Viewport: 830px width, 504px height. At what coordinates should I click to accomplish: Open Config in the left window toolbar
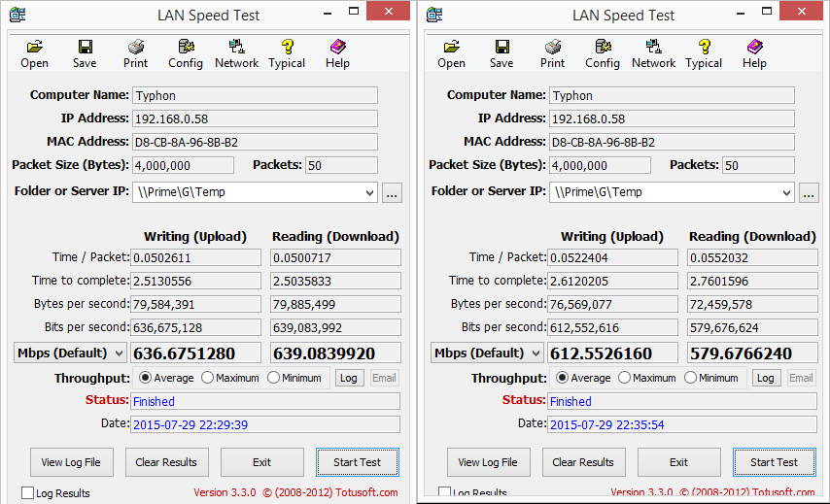186,53
